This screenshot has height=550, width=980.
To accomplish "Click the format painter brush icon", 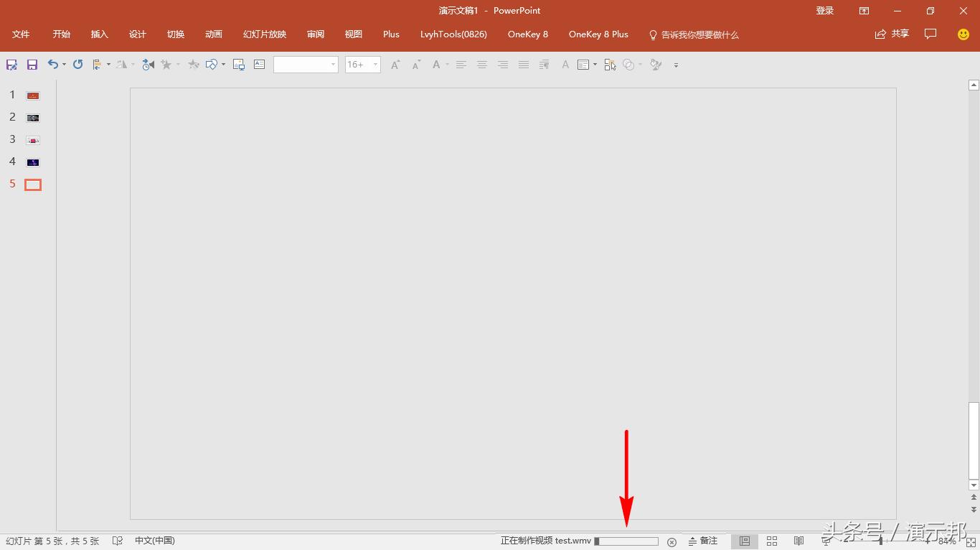I will point(655,65).
